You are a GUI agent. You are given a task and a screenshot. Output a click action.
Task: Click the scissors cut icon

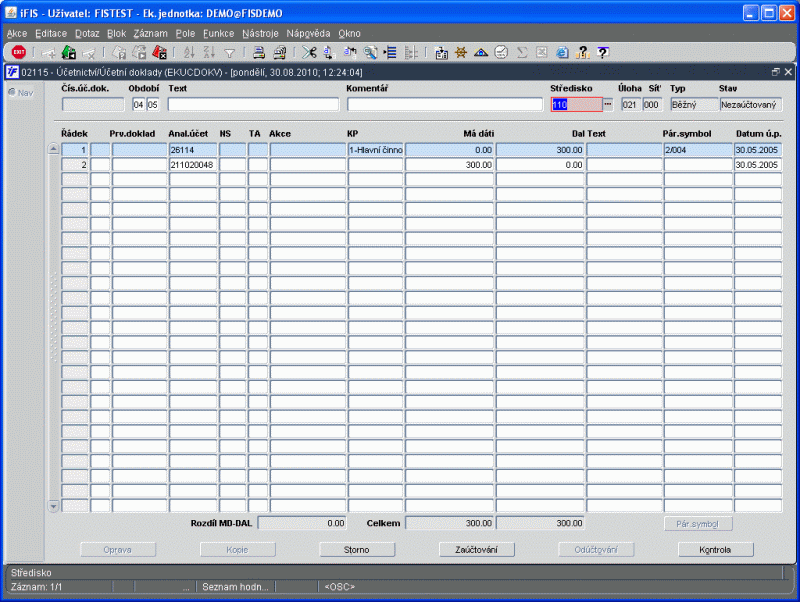tap(309, 52)
